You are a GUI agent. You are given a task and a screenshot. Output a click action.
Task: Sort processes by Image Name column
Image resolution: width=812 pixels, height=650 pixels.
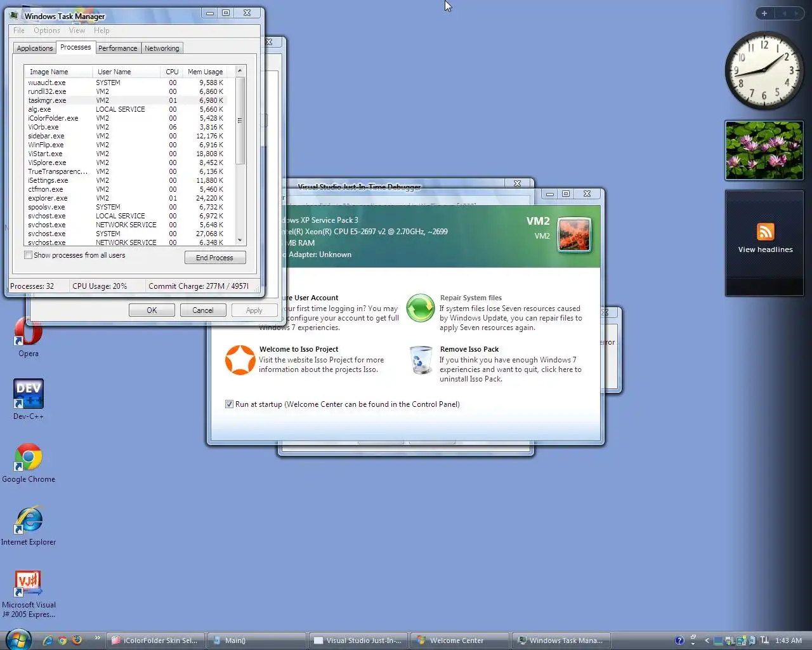pyautogui.click(x=58, y=72)
